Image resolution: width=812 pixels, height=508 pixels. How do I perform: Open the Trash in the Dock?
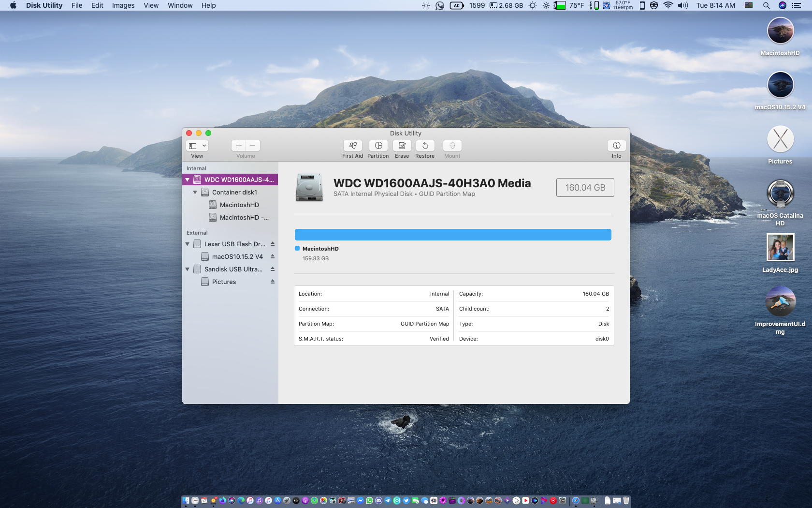point(626,501)
